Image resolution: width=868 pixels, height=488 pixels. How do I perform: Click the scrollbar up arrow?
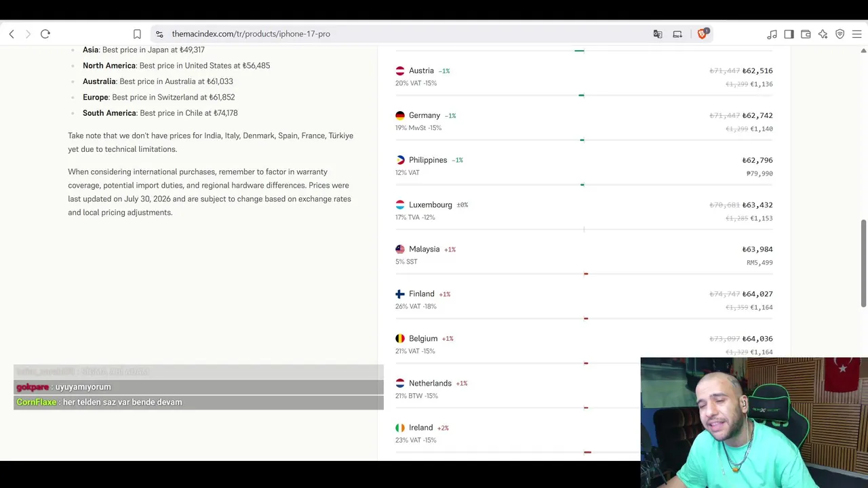[863, 50]
